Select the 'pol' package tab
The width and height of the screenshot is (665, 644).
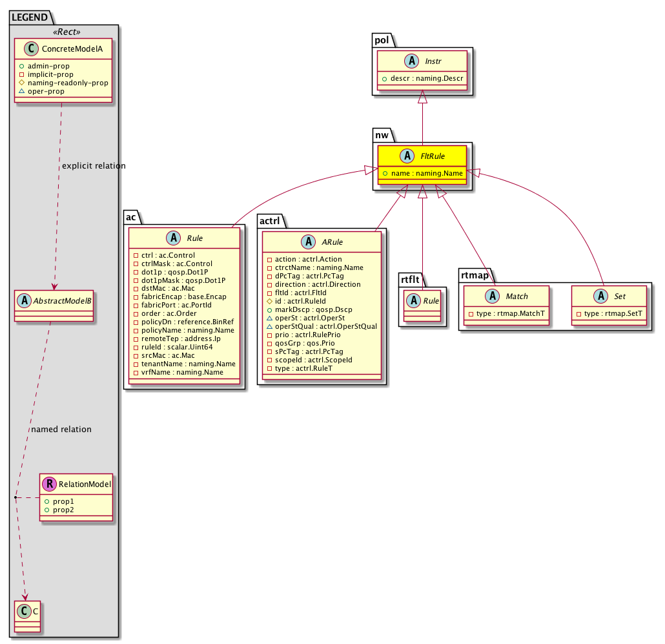pyautogui.click(x=382, y=40)
